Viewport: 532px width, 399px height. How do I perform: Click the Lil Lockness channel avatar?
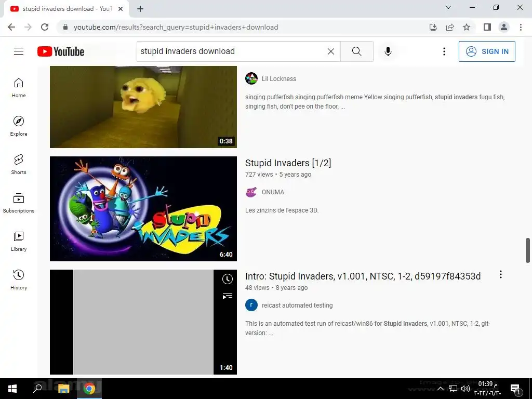click(x=251, y=79)
